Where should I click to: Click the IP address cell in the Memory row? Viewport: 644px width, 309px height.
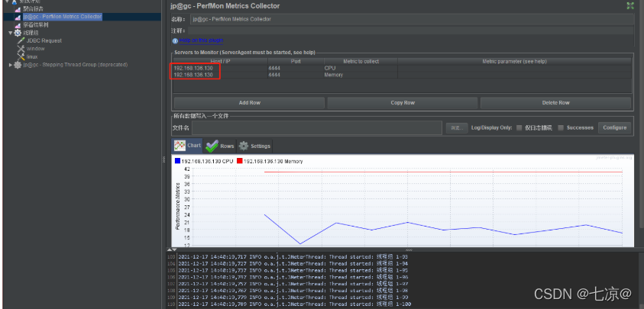tap(220, 75)
